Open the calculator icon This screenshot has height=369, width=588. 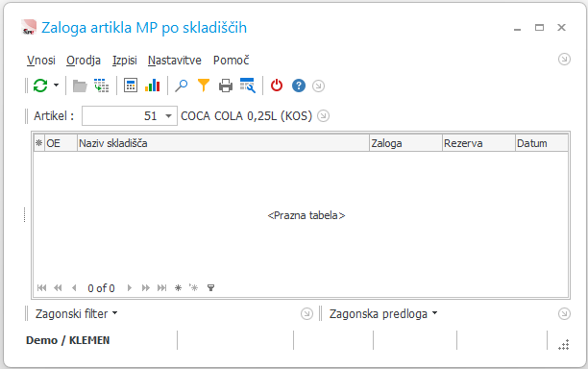coord(131,86)
